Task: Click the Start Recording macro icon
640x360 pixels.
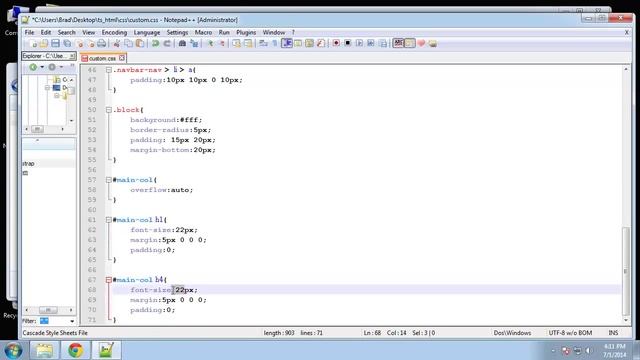Action: pos(336,43)
